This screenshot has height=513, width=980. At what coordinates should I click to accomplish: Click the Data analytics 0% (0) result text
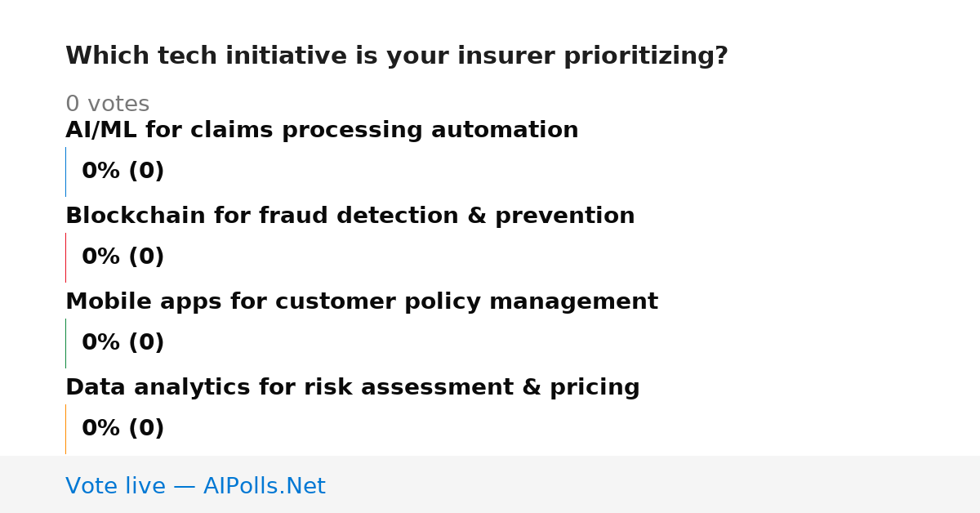(122, 429)
